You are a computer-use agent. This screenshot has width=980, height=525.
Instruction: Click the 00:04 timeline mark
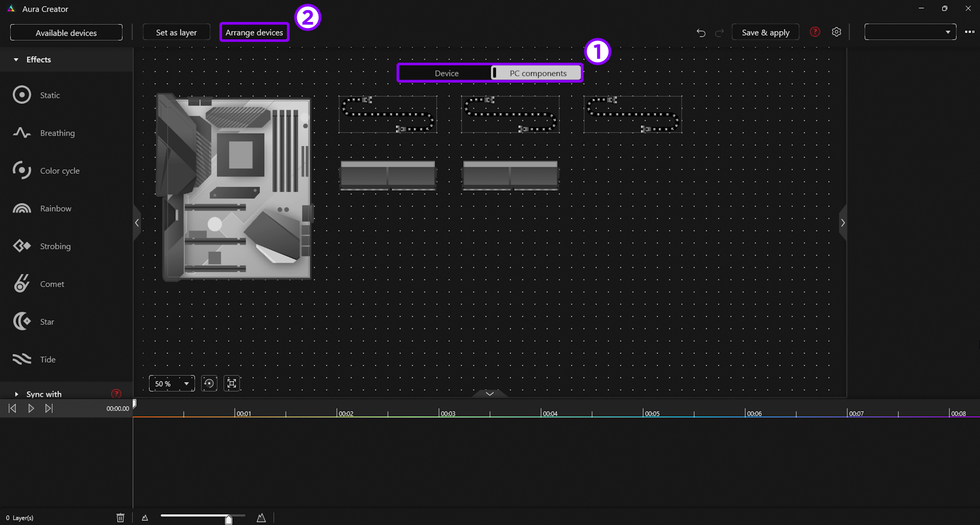(x=550, y=413)
